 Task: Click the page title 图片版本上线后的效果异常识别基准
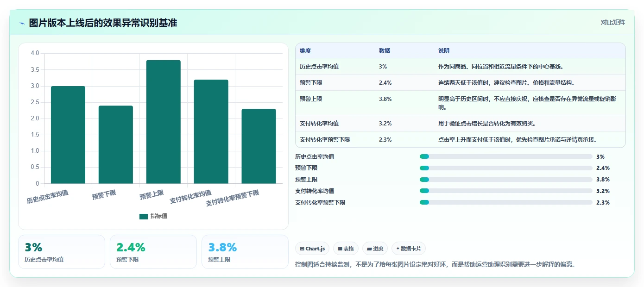coord(103,23)
